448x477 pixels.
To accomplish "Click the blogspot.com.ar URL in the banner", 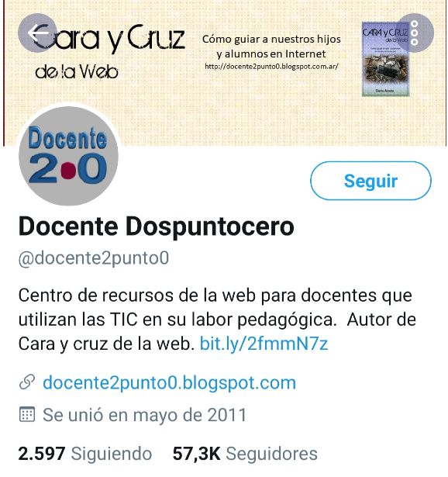I will pos(271,67).
